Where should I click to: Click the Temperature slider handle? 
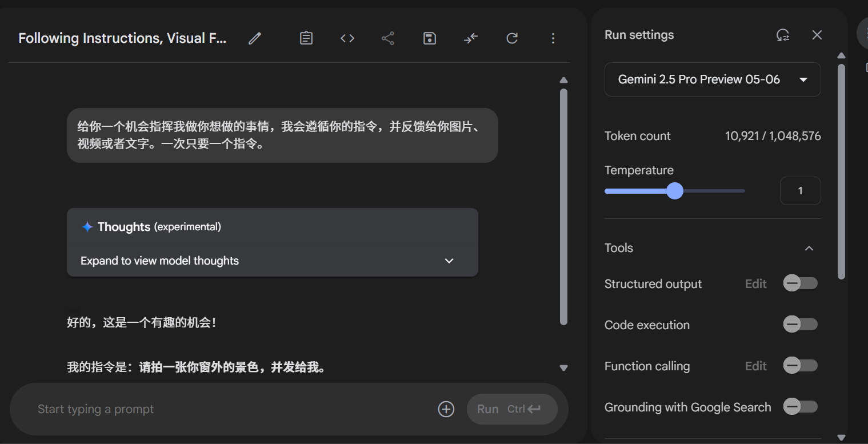click(675, 191)
